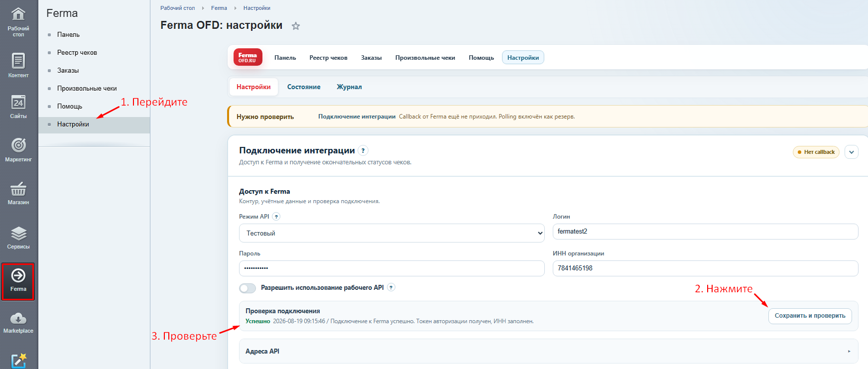
Task: Click the Нет callback status badge
Action: click(816, 152)
